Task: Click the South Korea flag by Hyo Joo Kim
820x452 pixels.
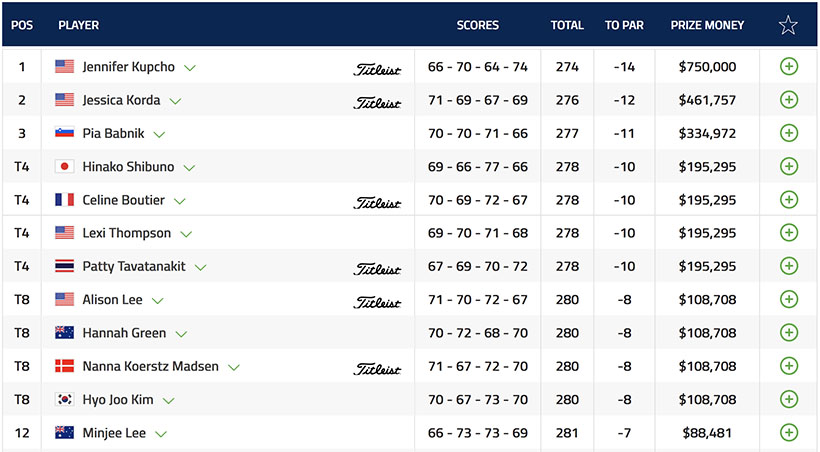Action: pyautogui.click(x=65, y=400)
